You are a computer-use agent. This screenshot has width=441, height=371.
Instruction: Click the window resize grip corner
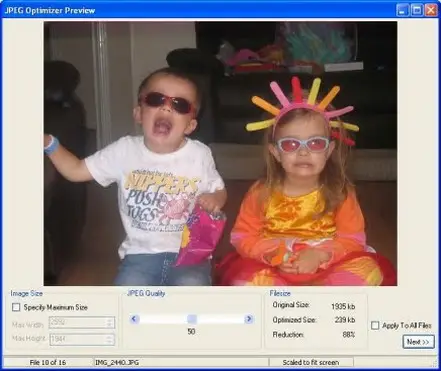pos(435,363)
